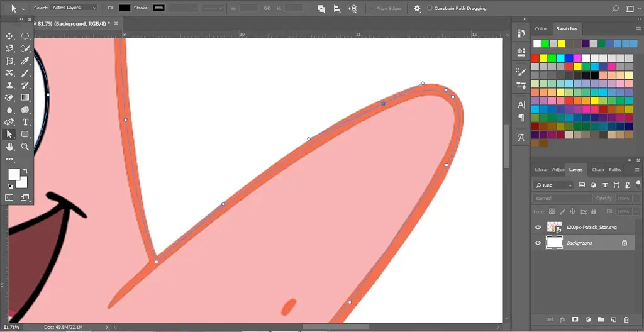644x332 pixels.
Task: Add a layer mask
Action: click(x=575, y=319)
